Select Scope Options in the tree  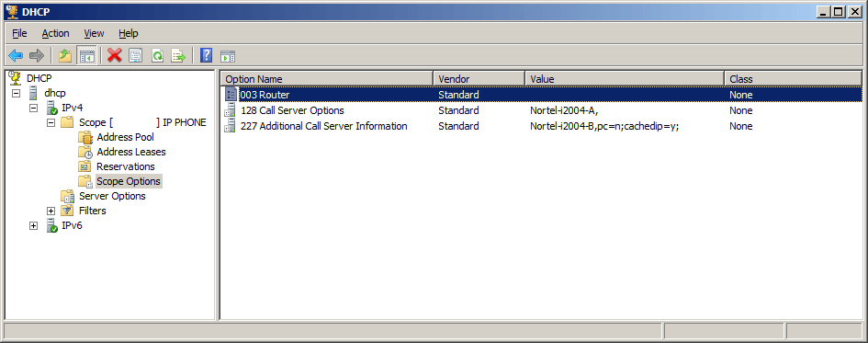point(129,181)
